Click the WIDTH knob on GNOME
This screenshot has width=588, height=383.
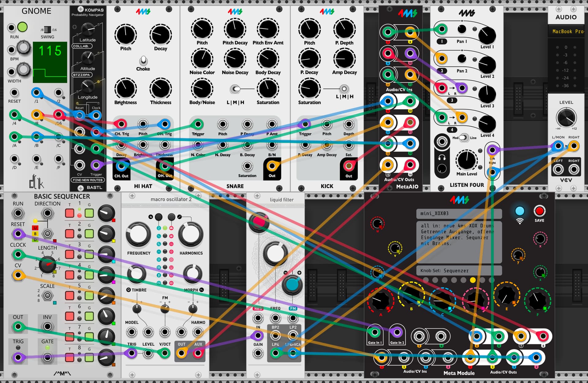coord(24,70)
